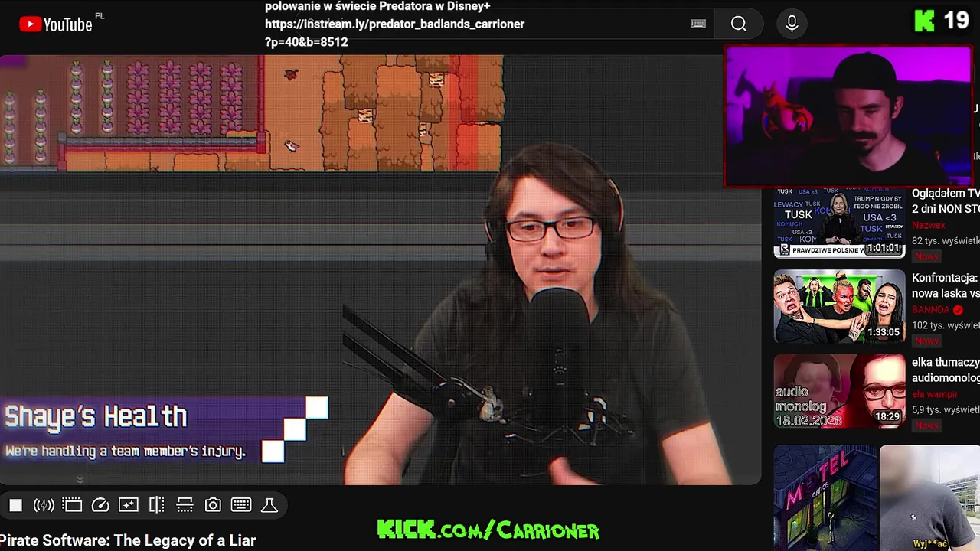Open the speedometer playback speed icon

[x=100, y=505]
